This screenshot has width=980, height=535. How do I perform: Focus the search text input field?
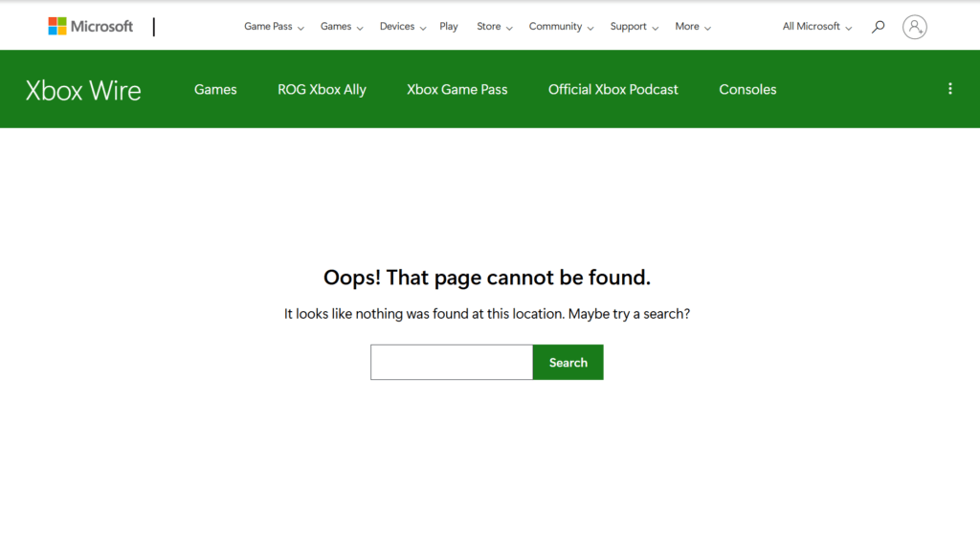coord(452,363)
